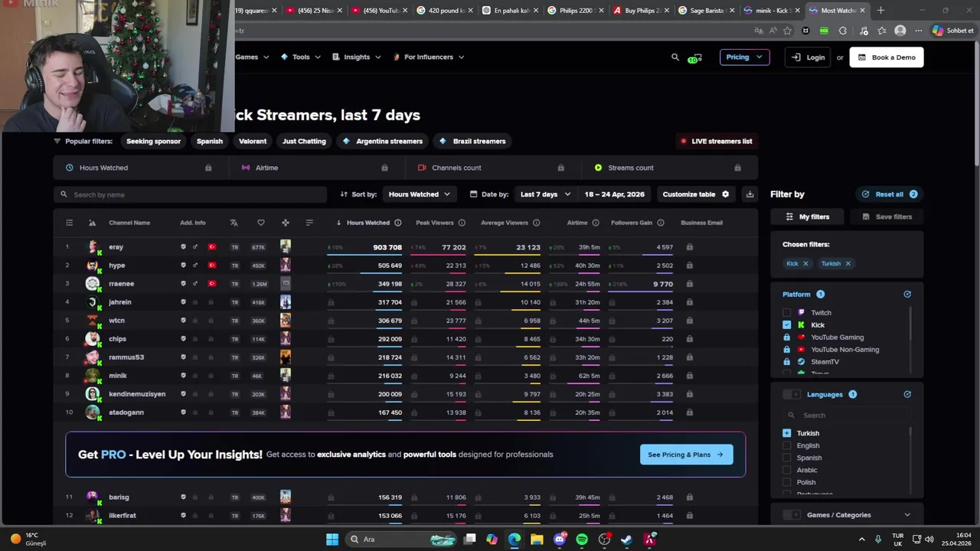The image size is (980, 551).
Task: Open the Insights menu dropdown
Action: point(356,57)
